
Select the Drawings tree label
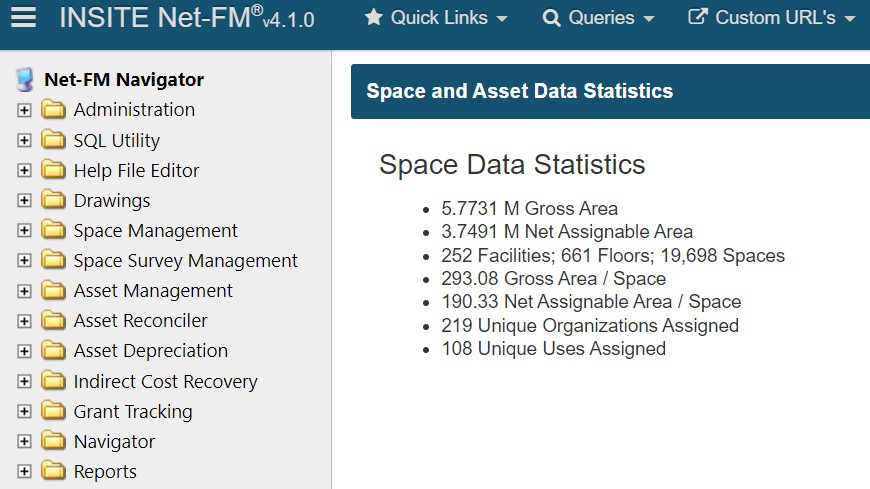pos(112,200)
